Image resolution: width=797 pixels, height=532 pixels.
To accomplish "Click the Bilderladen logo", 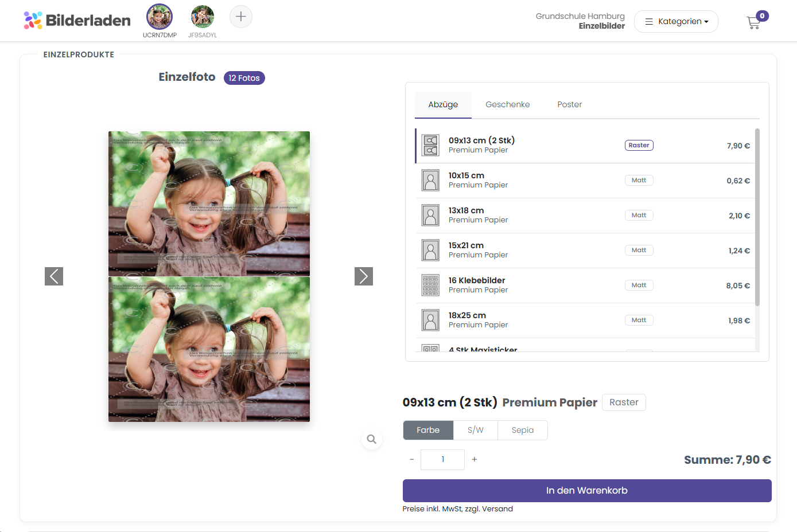I will tap(77, 21).
